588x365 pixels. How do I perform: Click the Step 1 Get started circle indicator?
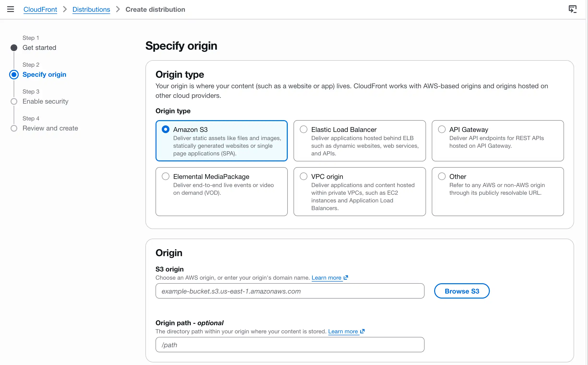[x=14, y=48]
